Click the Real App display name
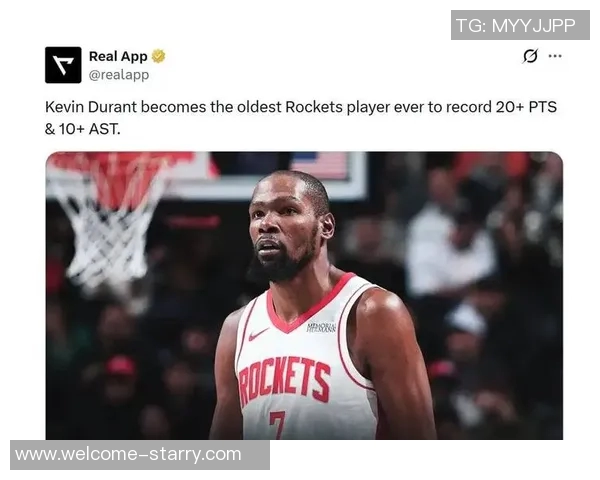Screen dimensions: 600x480 click(x=118, y=56)
